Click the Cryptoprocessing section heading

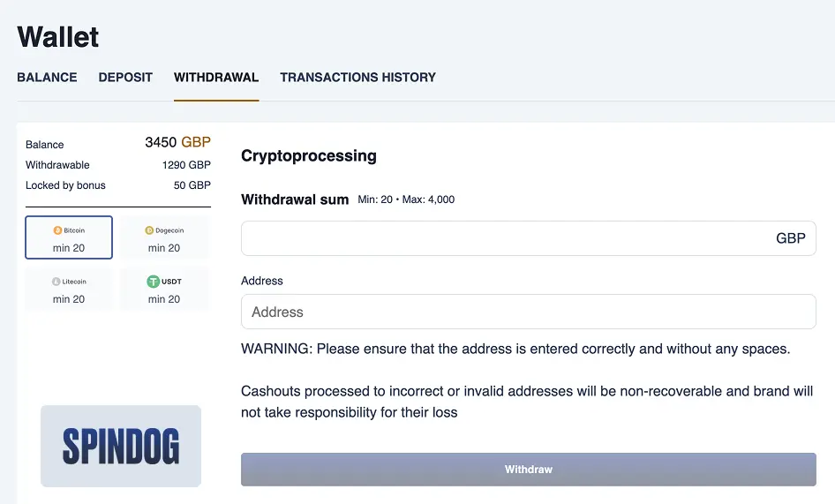click(309, 156)
